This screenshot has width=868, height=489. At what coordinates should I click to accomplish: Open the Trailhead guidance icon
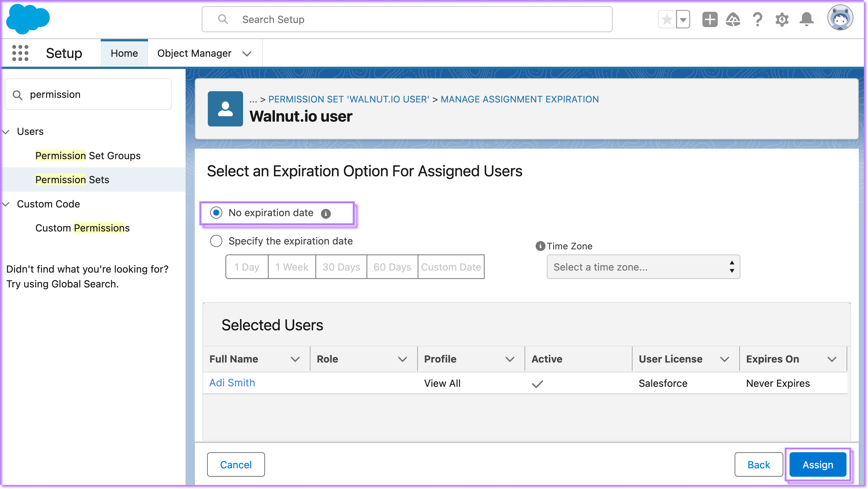(x=733, y=19)
